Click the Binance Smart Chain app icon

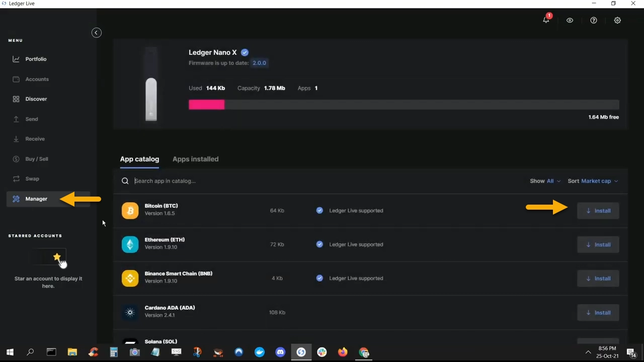point(130,279)
